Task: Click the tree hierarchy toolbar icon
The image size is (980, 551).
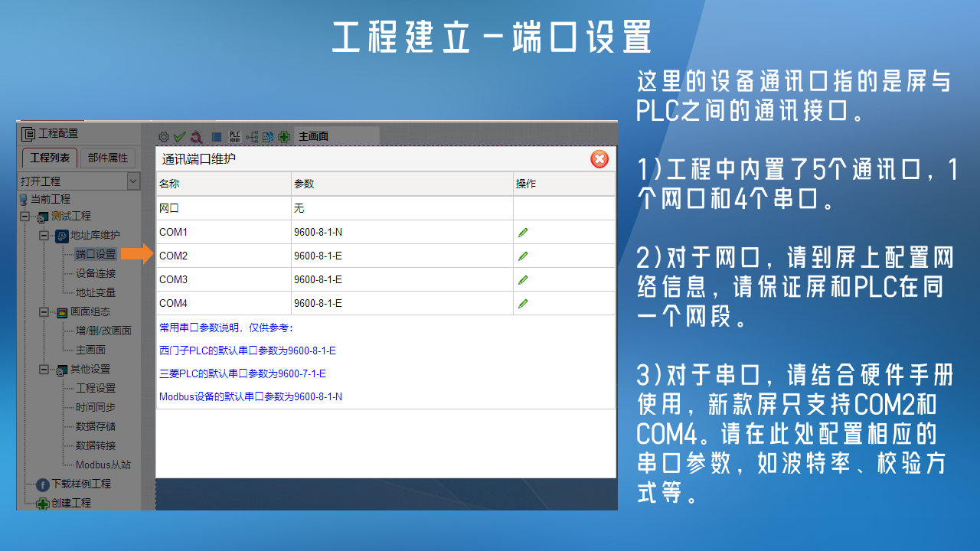Action: point(252,136)
